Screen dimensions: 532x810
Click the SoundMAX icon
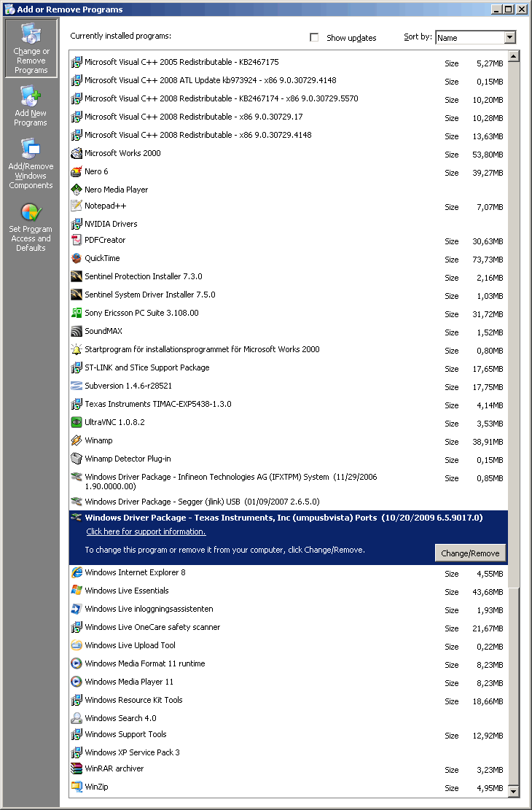[77, 331]
